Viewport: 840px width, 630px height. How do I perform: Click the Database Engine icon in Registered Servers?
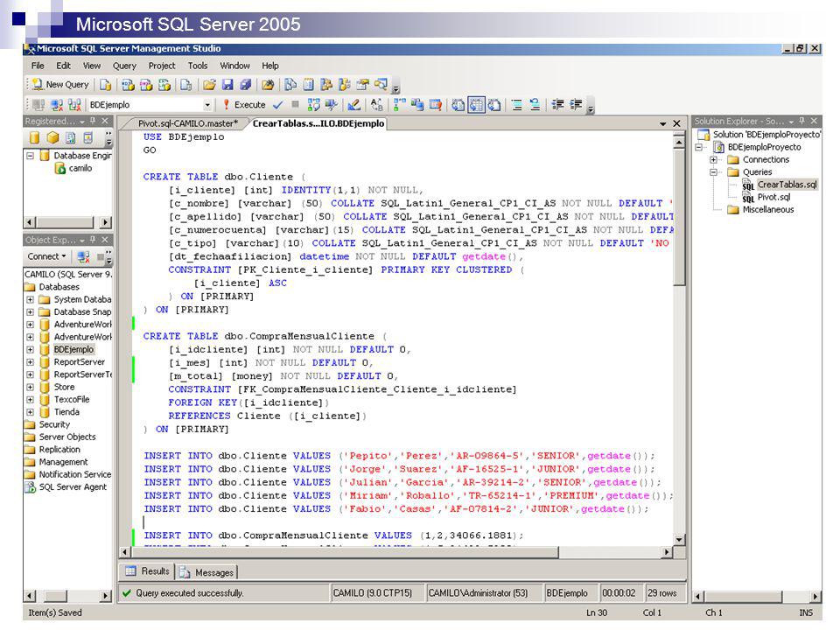35,137
